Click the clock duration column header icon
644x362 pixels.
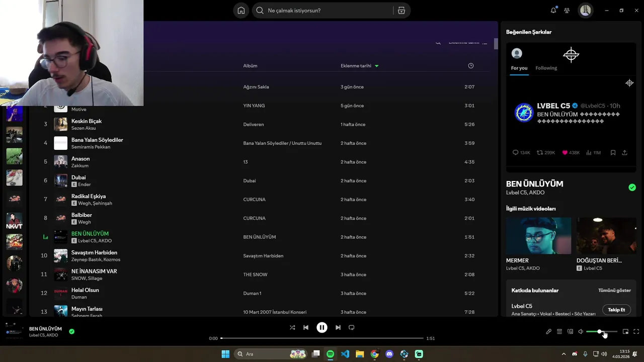point(471,66)
